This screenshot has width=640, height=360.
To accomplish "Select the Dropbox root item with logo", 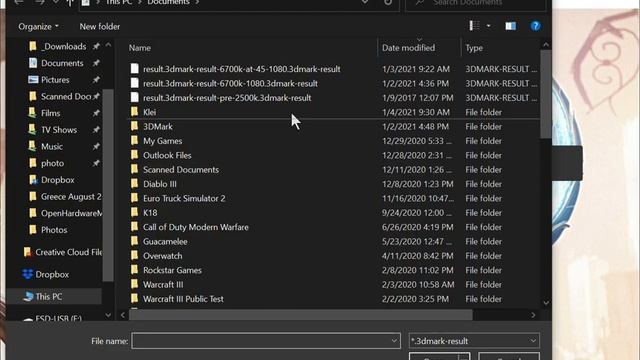I will pos(52,275).
